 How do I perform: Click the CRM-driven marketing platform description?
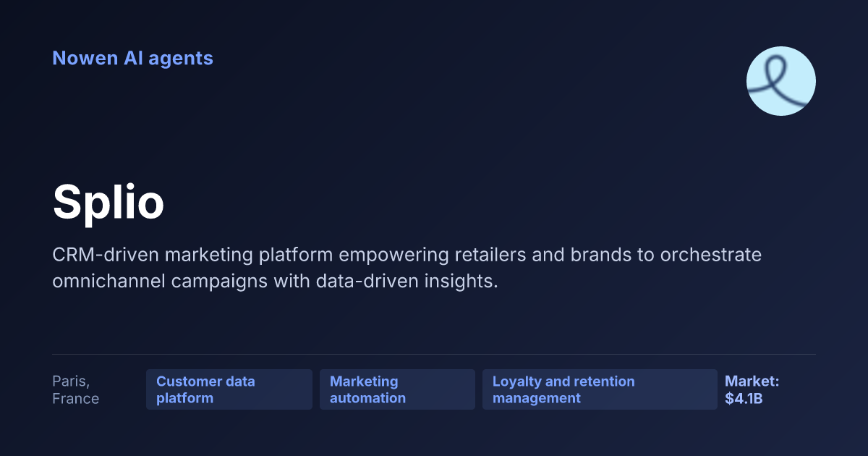[x=407, y=268]
